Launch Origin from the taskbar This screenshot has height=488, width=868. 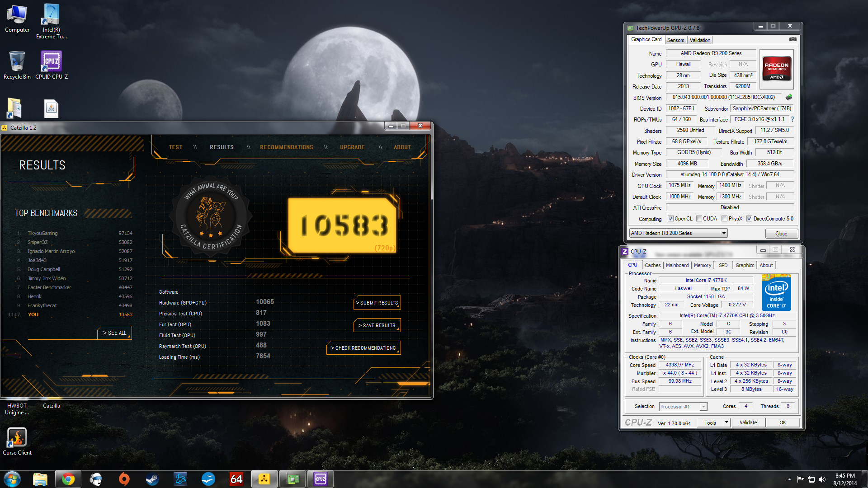124,479
